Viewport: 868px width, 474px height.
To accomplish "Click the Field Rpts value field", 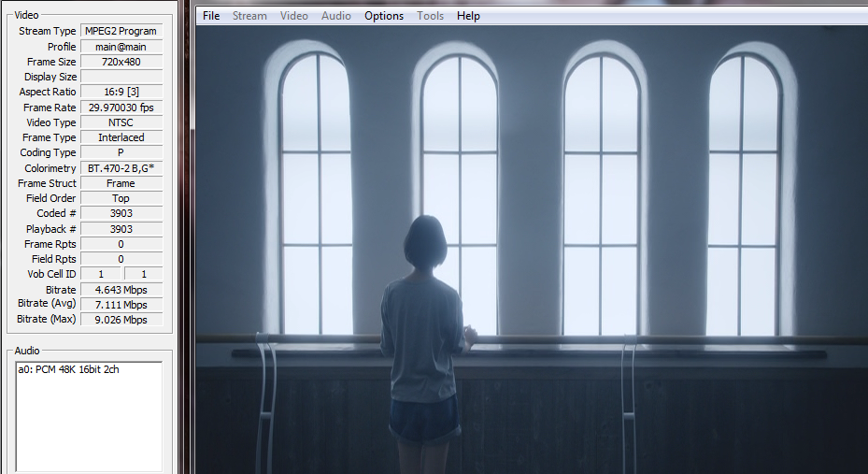I will 121,259.
